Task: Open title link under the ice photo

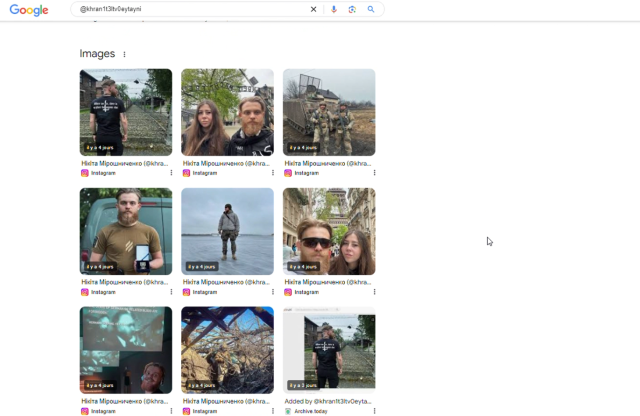Action: tap(226, 282)
